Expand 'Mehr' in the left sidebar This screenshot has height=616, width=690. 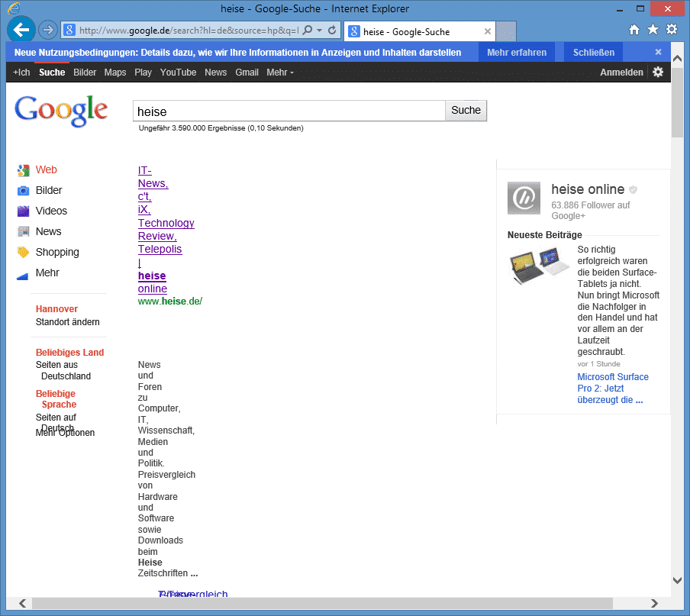47,273
